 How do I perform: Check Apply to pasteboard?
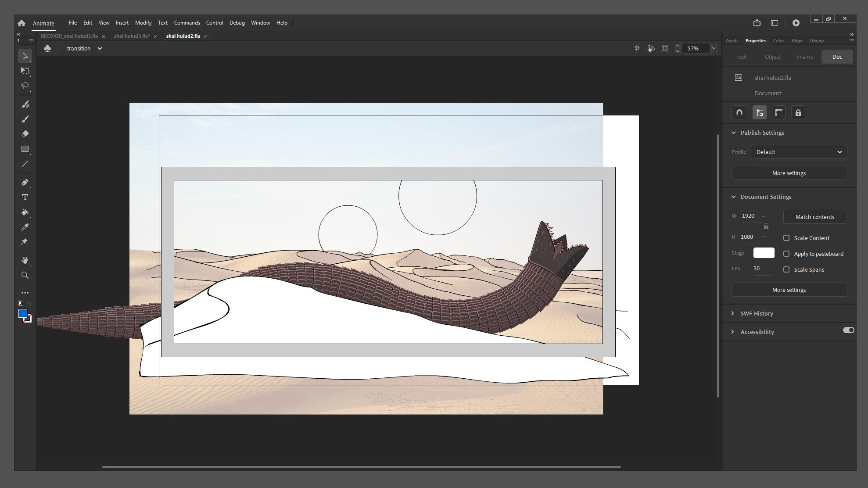click(x=786, y=254)
